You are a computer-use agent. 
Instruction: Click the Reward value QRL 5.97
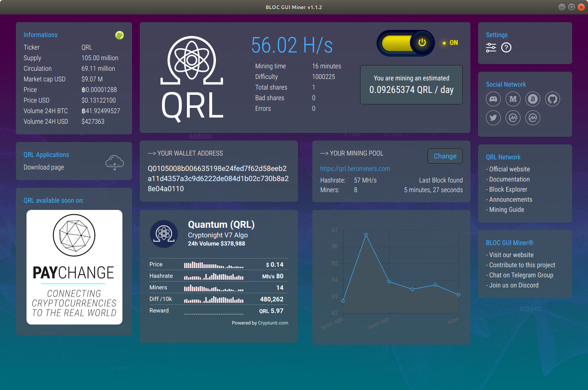point(271,311)
